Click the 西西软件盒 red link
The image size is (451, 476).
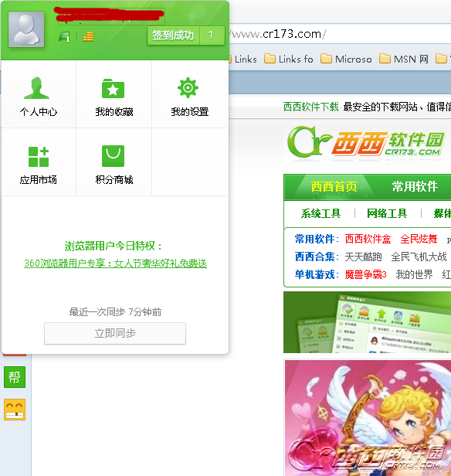tap(368, 240)
